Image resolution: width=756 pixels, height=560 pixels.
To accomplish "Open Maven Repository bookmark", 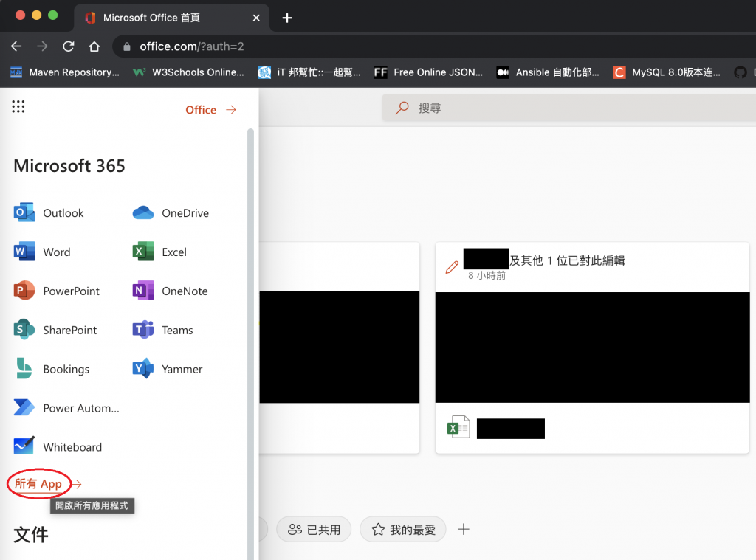I will click(x=65, y=72).
